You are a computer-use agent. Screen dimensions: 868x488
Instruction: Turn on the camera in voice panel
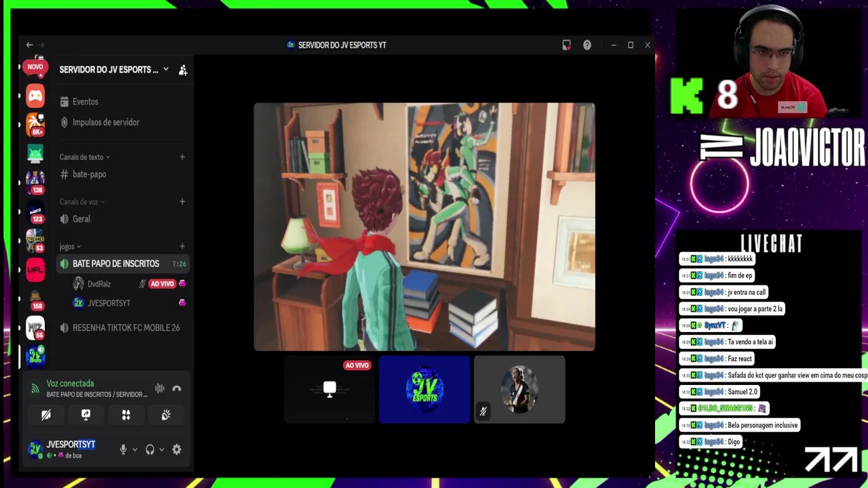click(x=46, y=415)
